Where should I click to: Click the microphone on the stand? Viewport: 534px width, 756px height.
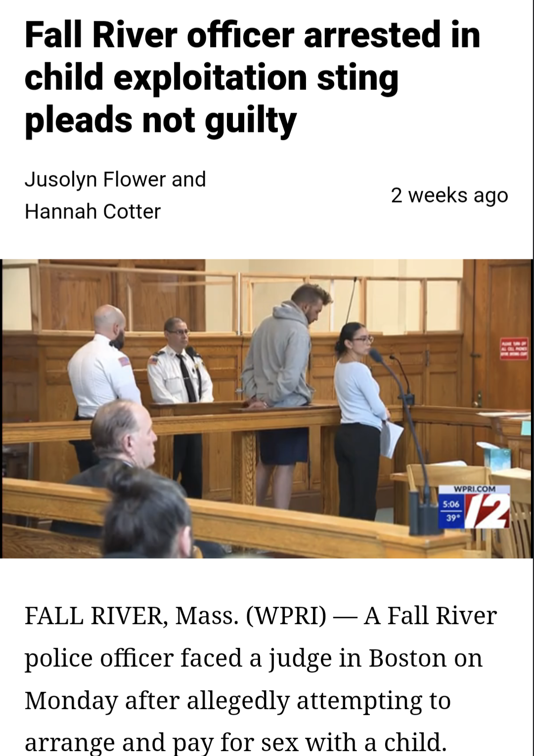[x=376, y=355]
